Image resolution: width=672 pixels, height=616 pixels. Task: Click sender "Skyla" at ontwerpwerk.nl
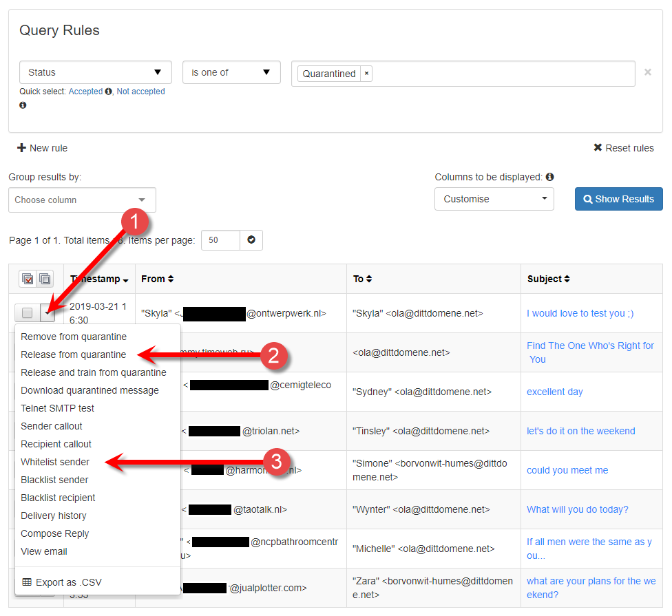[x=233, y=314]
